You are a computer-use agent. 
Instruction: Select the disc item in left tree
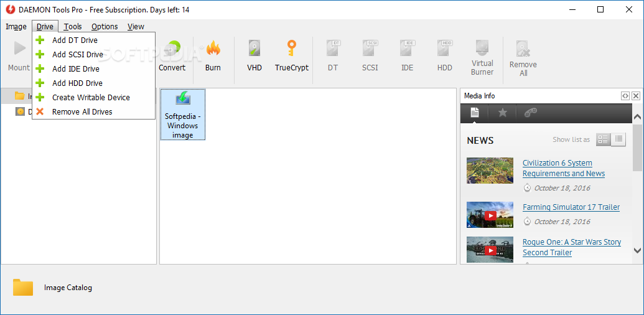click(20, 111)
